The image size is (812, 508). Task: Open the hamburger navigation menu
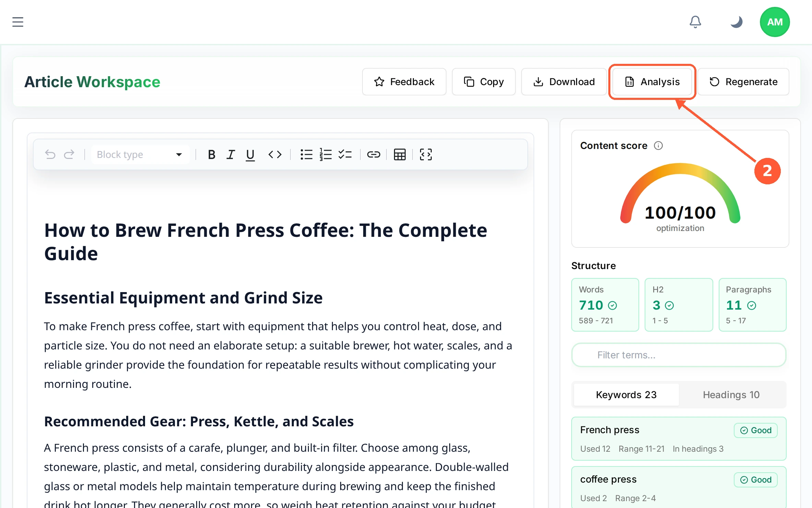(18, 22)
